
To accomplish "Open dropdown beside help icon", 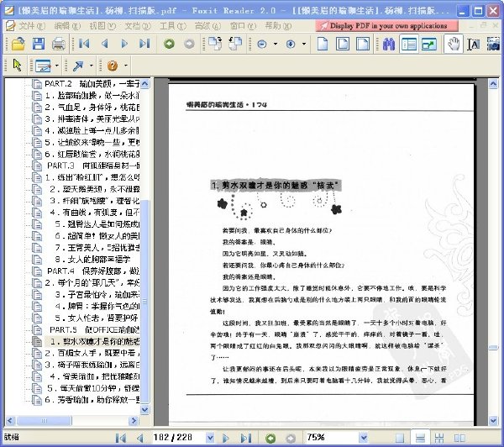I will 126,66.
